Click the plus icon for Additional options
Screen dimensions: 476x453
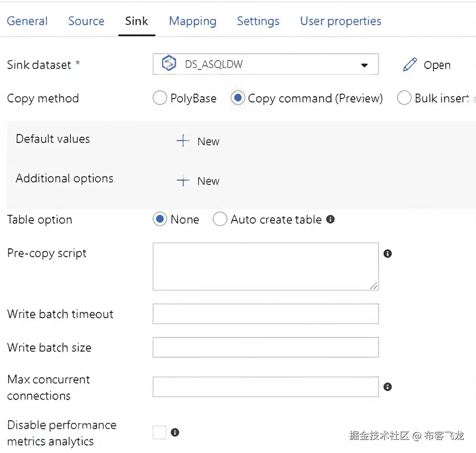click(x=183, y=181)
